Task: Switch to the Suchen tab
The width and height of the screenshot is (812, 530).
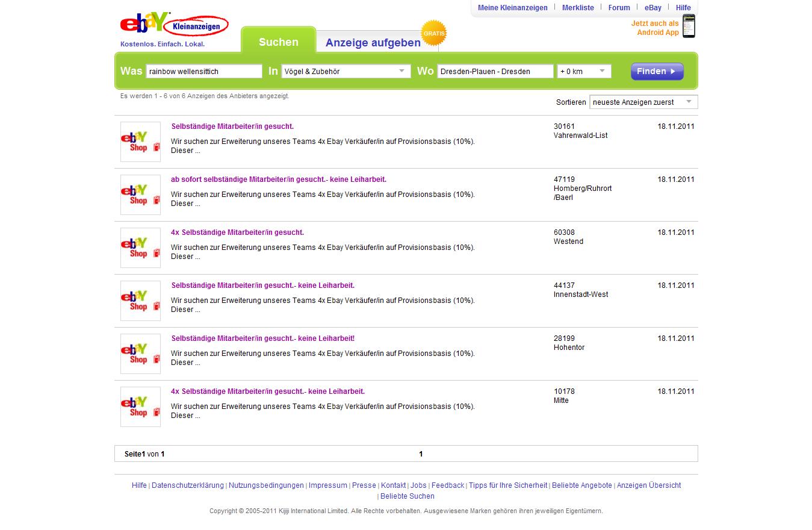Action: (x=279, y=41)
